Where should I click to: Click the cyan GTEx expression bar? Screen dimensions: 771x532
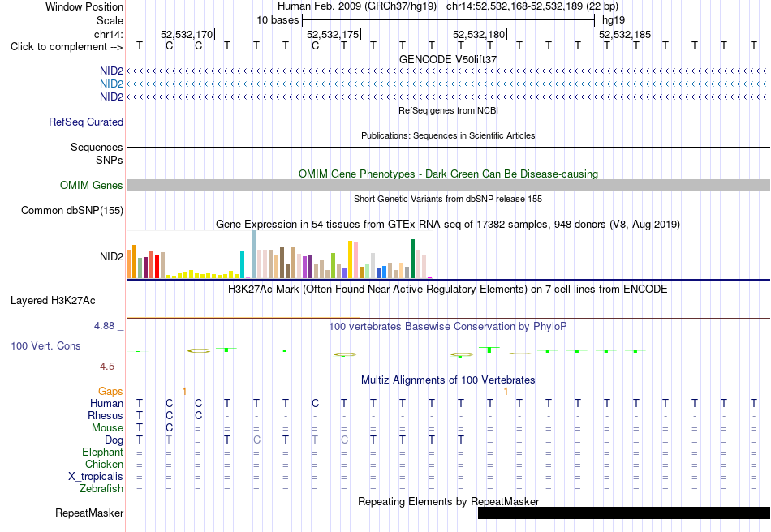[242, 264]
